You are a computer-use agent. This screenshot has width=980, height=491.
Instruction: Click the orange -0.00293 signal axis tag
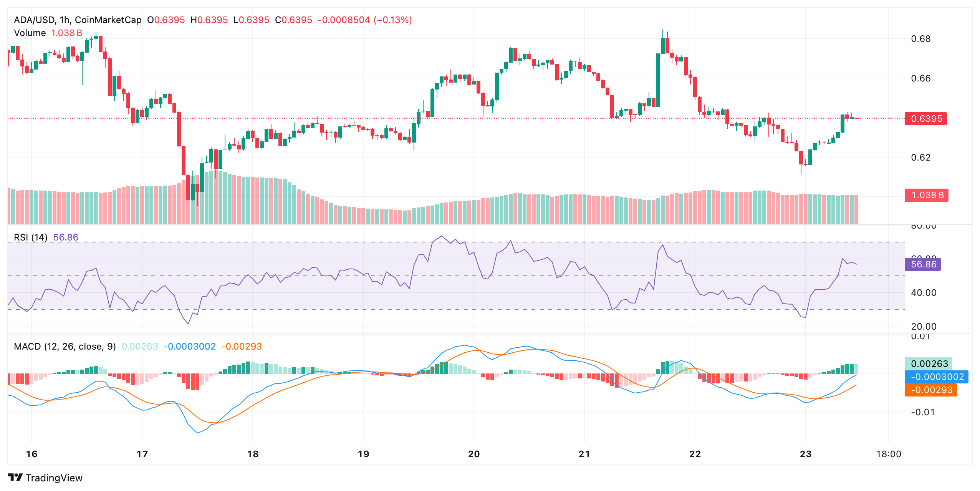(931, 390)
